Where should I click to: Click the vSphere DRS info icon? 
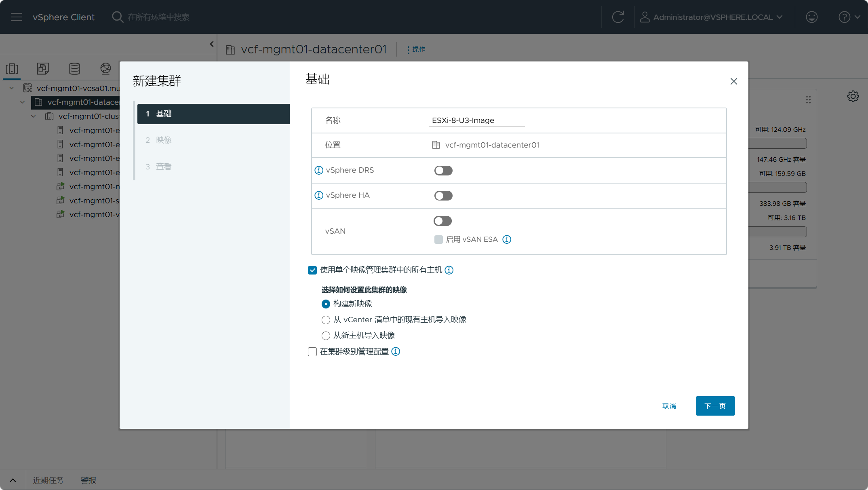(319, 170)
